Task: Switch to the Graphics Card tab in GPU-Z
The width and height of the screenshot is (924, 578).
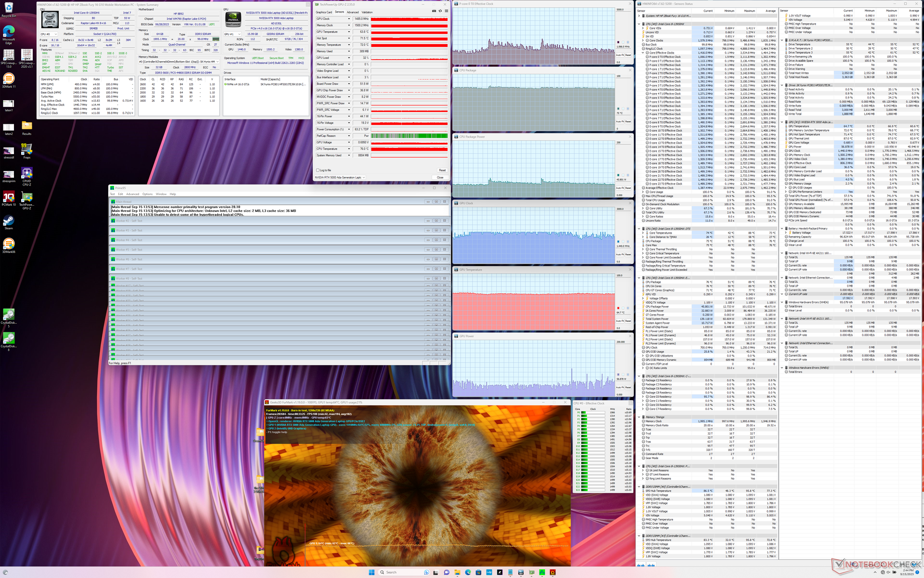Action: click(x=324, y=12)
